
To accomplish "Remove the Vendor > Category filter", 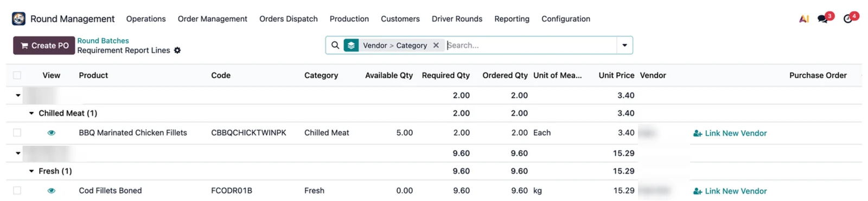I will pos(436,45).
